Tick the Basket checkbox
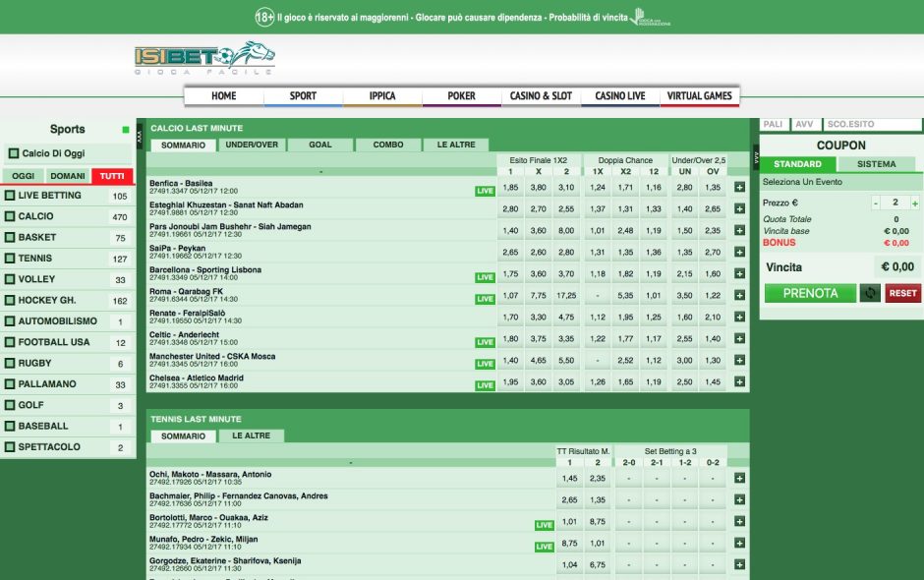This screenshot has width=924, height=580. [x=10, y=238]
